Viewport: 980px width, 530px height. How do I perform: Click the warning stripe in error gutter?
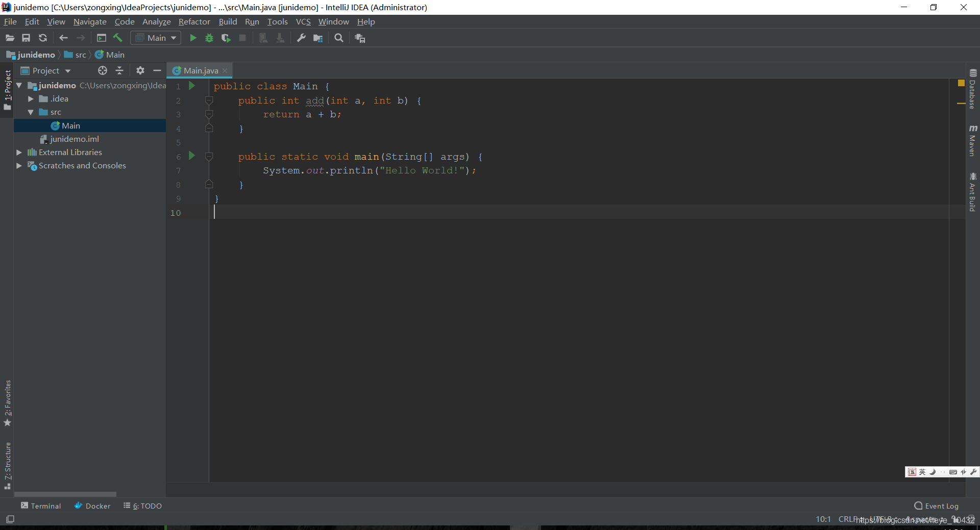(x=961, y=104)
